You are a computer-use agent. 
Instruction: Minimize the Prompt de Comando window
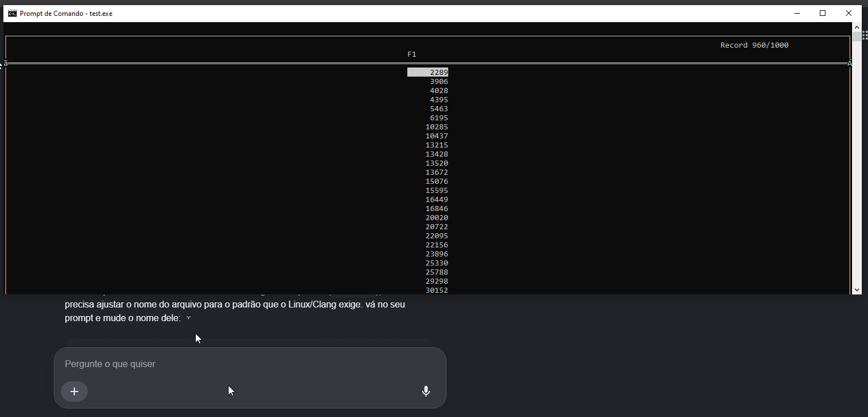coord(797,14)
